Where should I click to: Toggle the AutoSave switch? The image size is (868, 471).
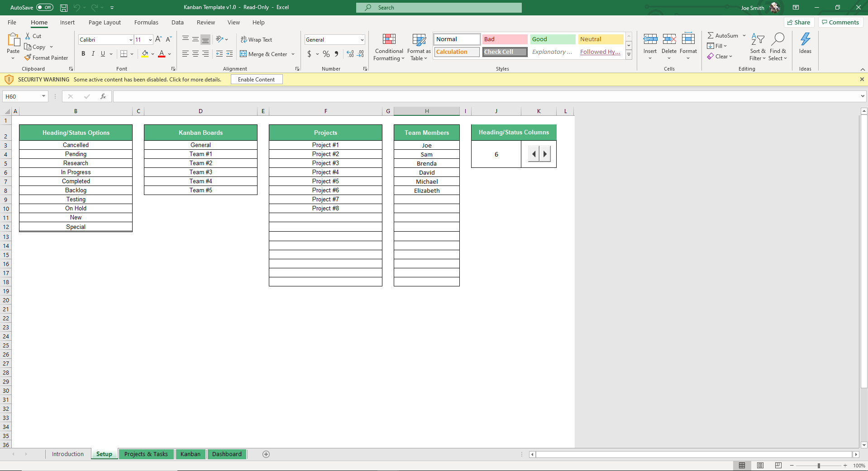(45, 8)
